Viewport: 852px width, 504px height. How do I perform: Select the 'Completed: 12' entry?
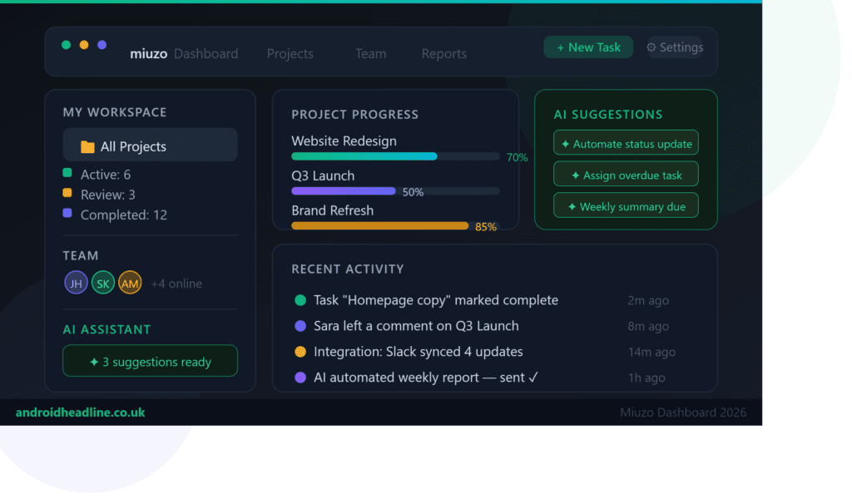click(x=124, y=215)
